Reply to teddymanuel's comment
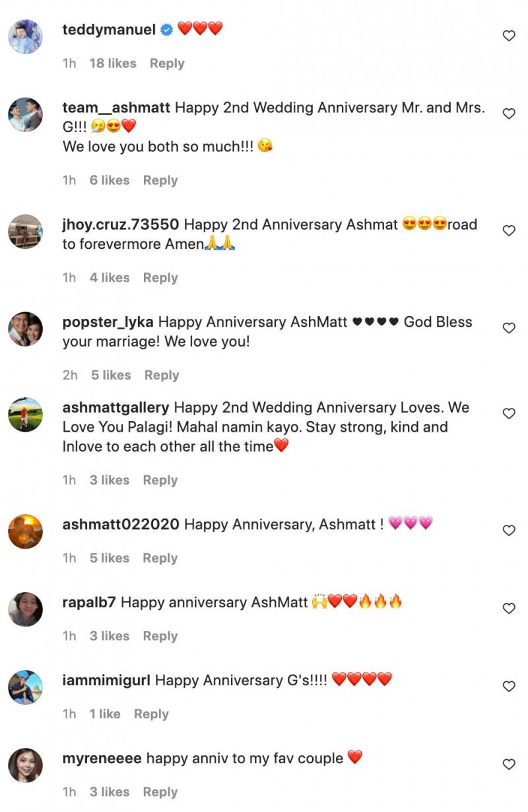Viewport: 528px width, 812px height. [x=167, y=63]
